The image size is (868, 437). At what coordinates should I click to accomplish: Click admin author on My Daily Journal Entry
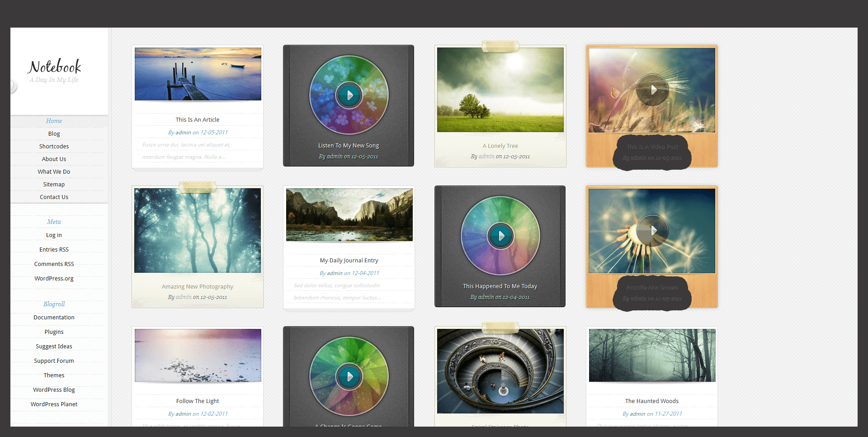(x=335, y=273)
